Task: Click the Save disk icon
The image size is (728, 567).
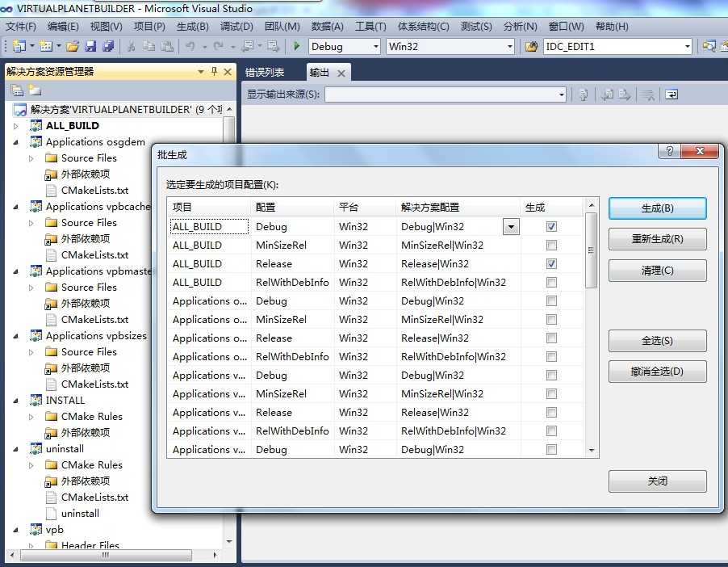Action: click(x=90, y=46)
